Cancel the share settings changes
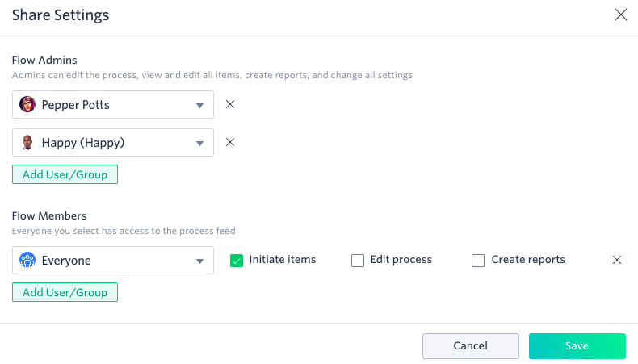 (x=471, y=346)
